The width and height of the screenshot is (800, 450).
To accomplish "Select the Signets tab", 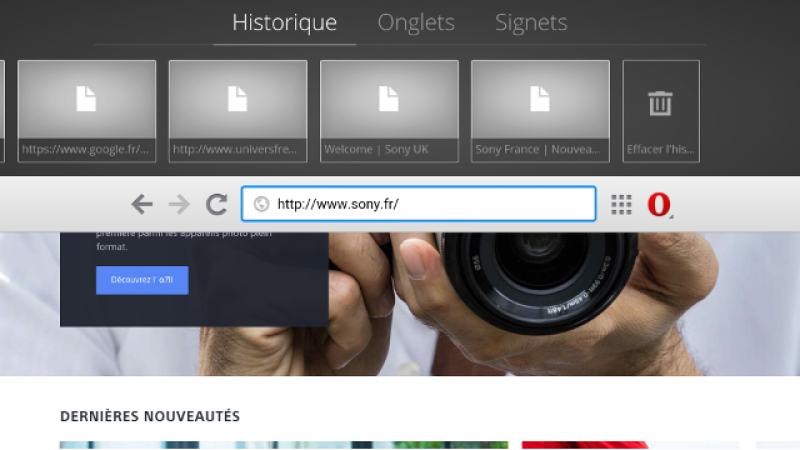I will 531,23.
